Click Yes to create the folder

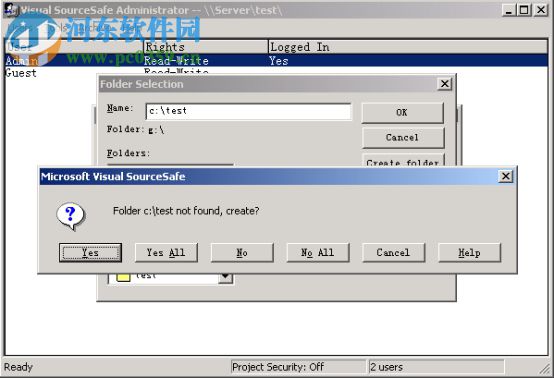[90, 253]
